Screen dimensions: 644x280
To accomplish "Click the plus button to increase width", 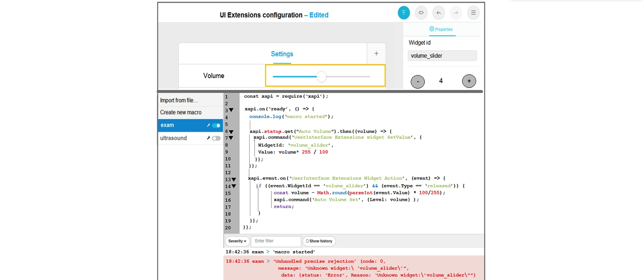I will point(469,81).
